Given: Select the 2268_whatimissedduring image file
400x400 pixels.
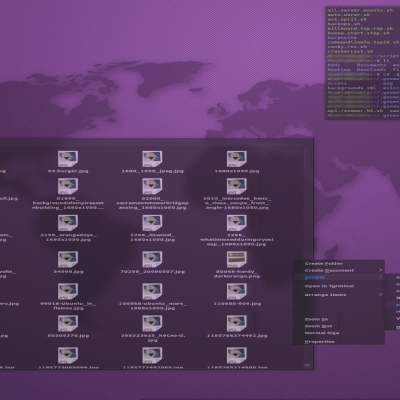Looking at the screenshot, I should (x=237, y=223).
